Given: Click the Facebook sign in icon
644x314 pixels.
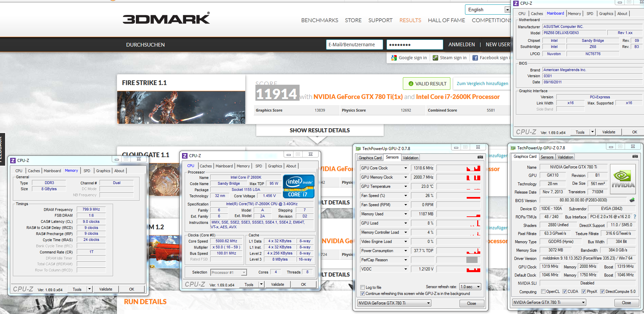Looking at the screenshot, I should click(475, 58).
